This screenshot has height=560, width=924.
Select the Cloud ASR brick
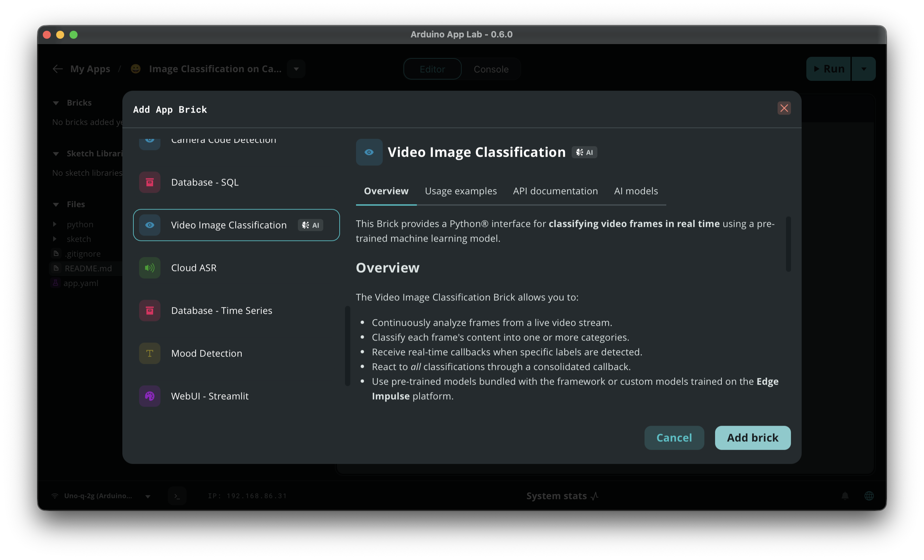click(x=236, y=268)
